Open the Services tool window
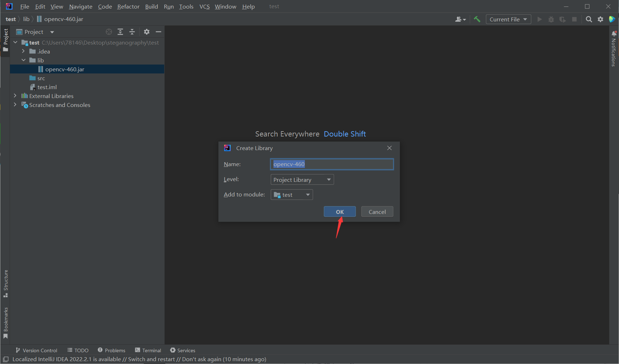This screenshot has height=364, width=619. coord(183,350)
